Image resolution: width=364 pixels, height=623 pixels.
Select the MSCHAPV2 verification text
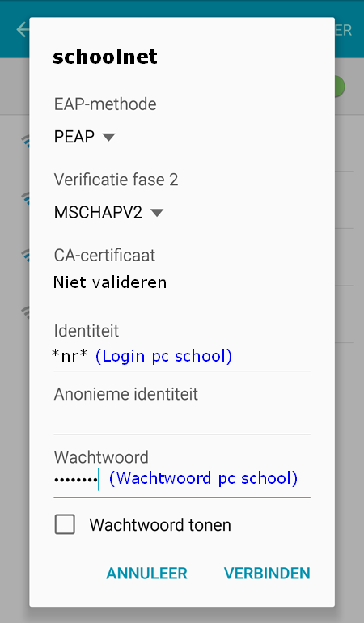click(98, 213)
